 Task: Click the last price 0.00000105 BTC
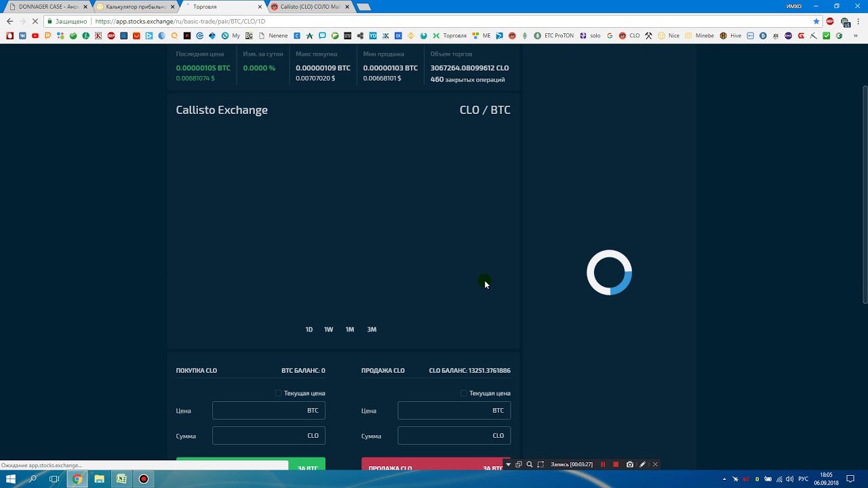tap(203, 68)
